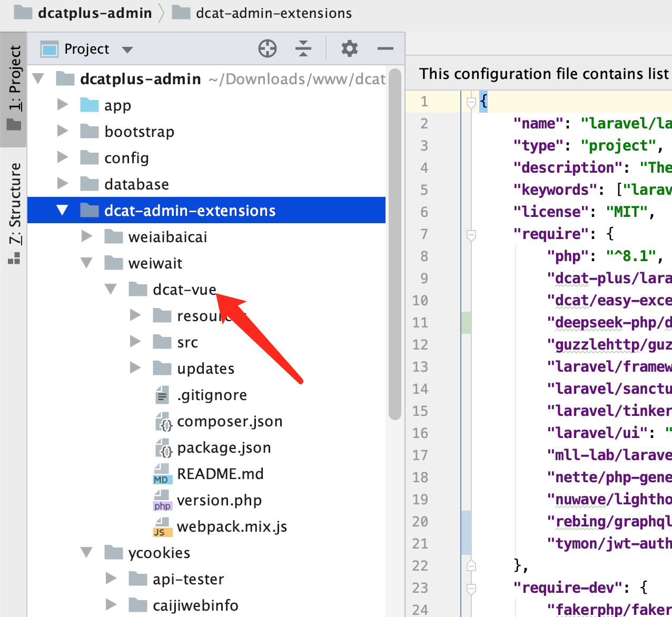Fold the "require" block on line 7

point(471,235)
